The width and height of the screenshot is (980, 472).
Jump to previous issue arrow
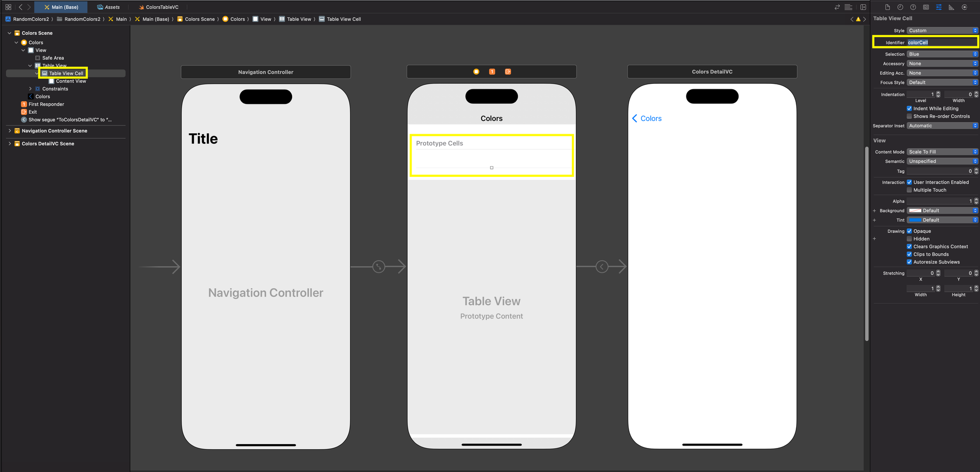[x=852, y=19]
